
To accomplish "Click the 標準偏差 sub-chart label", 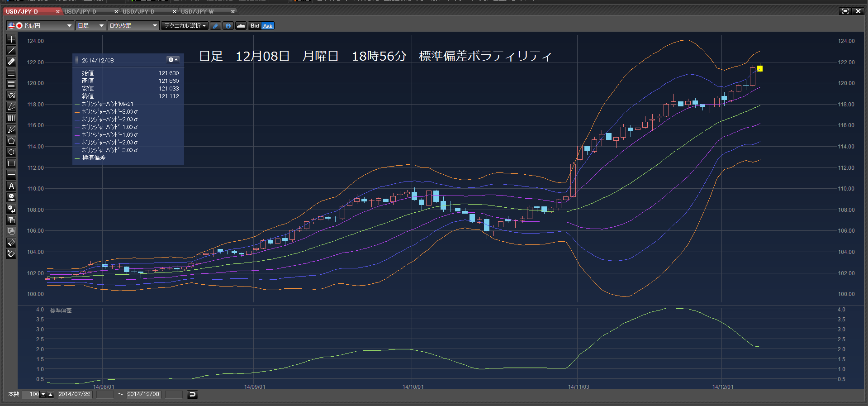I will pos(61,310).
